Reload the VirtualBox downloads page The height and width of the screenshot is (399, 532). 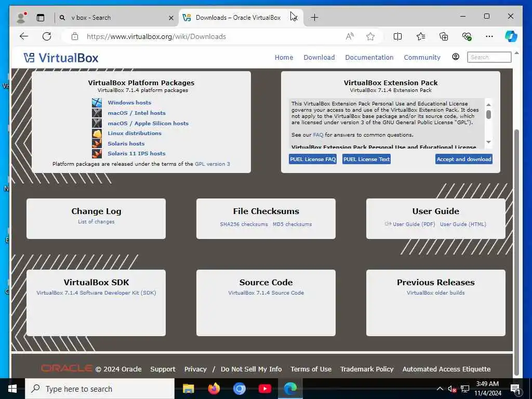coord(47,36)
